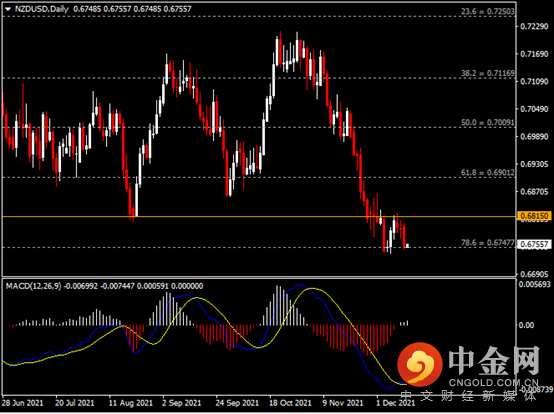The image size is (554, 414).
Task: Click the 18 Oct 2021 date label
Action: pyautogui.click(x=290, y=403)
